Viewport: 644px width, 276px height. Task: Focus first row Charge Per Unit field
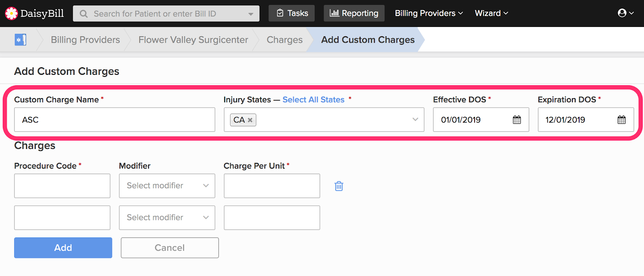272,186
